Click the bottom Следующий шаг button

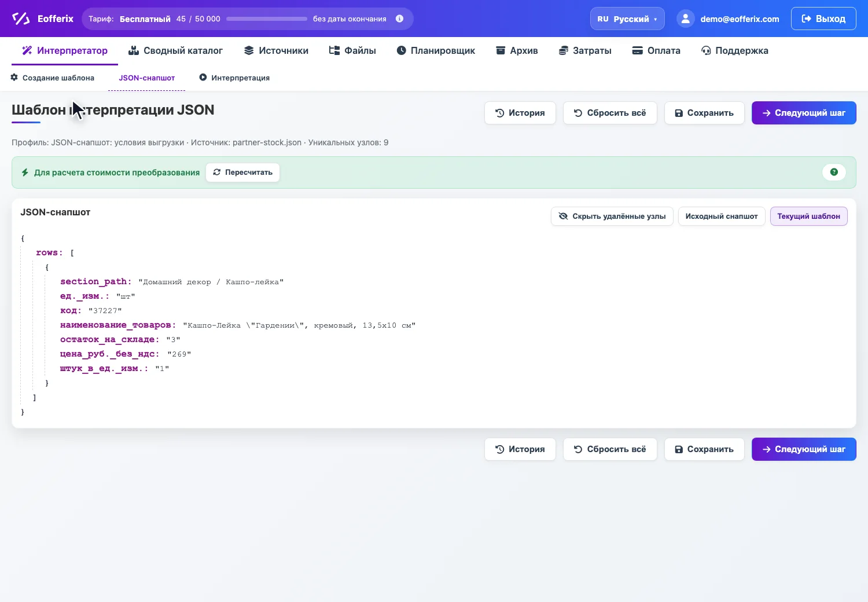click(804, 449)
